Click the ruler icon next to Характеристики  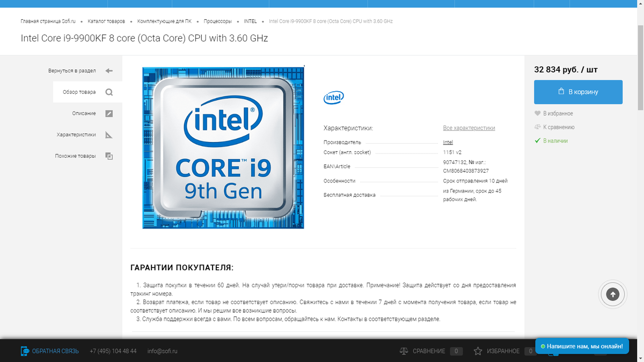[109, 135]
